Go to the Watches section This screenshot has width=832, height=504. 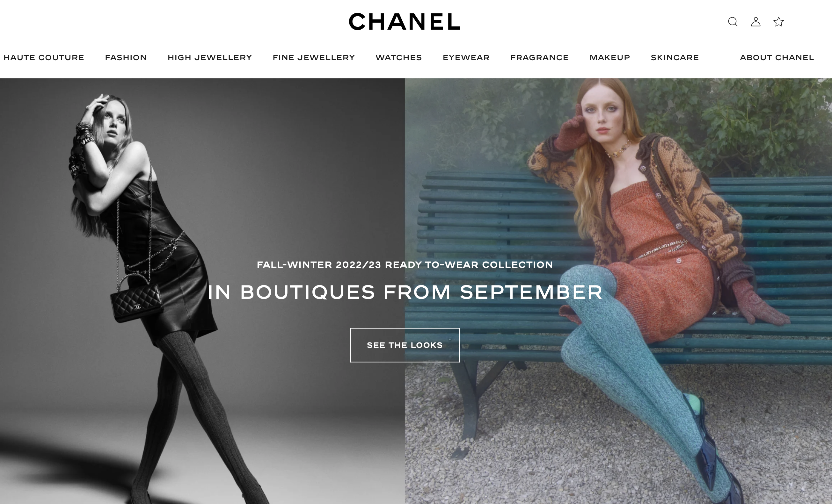(x=399, y=58)
